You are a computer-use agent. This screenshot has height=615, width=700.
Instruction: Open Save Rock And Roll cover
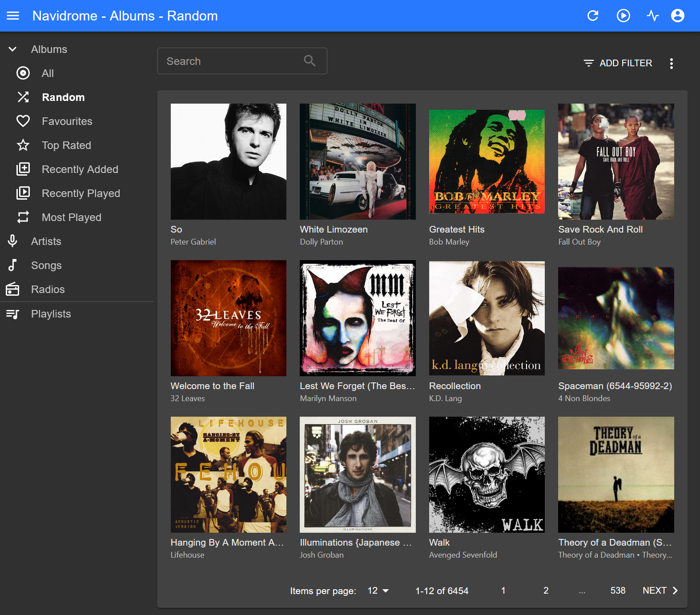coord(616,161)
